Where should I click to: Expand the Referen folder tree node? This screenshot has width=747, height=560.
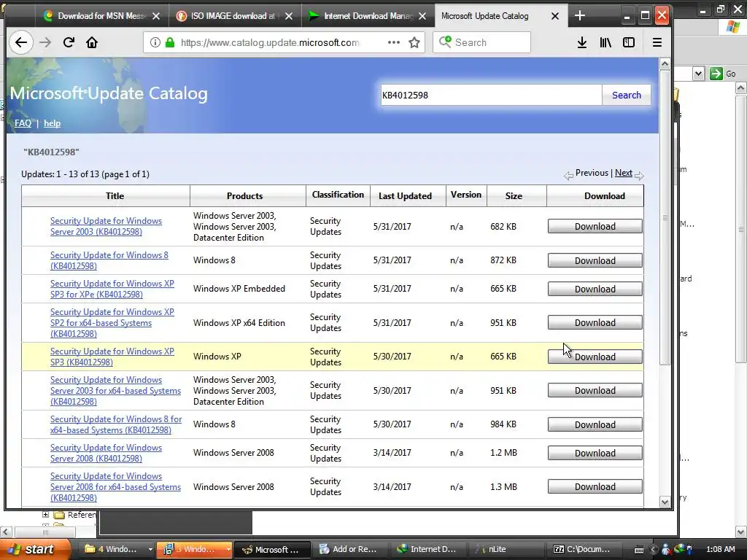click(46, 514)
